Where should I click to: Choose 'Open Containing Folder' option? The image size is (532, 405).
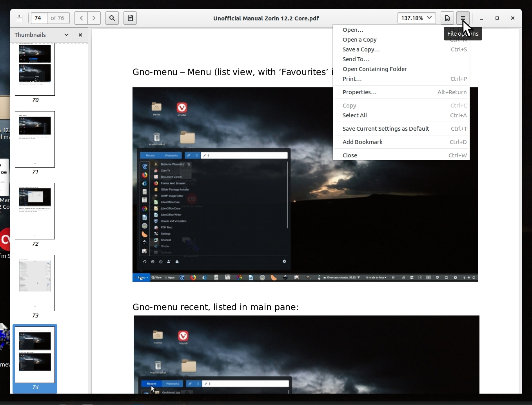[x=375, y=69]
